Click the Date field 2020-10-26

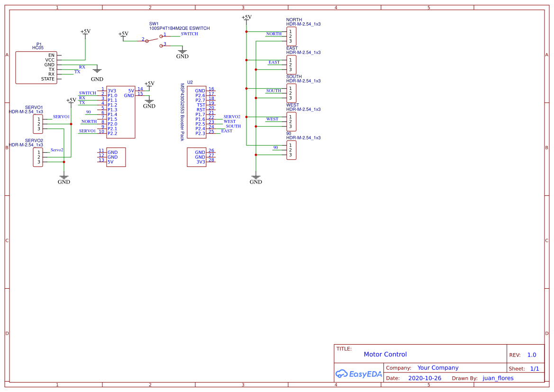pyautogui.click(x=425, y=378)
